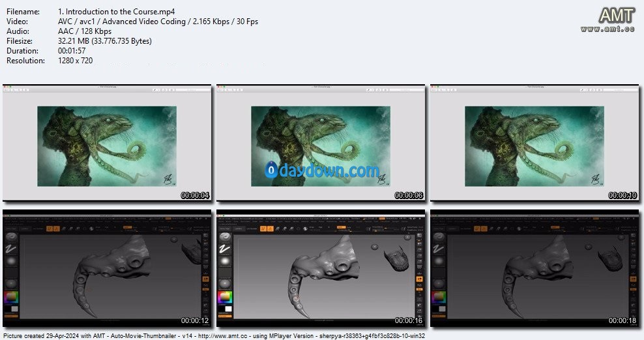Click the AMT logo
Screen dimensions: 644x340
[x=617, y=16]
